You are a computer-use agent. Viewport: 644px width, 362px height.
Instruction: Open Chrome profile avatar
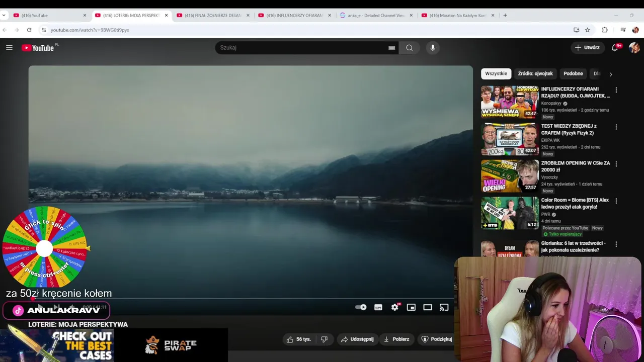click(x=635, y=30)
